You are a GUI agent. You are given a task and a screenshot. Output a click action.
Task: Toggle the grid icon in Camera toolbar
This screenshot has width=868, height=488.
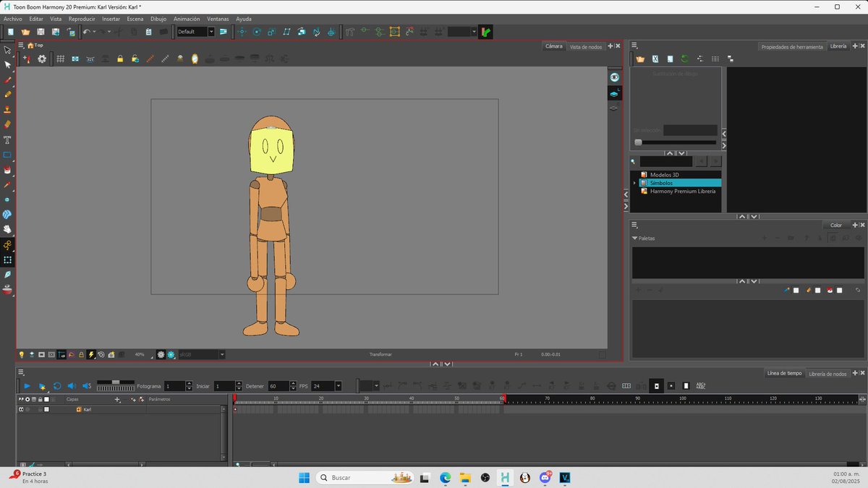pos(60,59)
